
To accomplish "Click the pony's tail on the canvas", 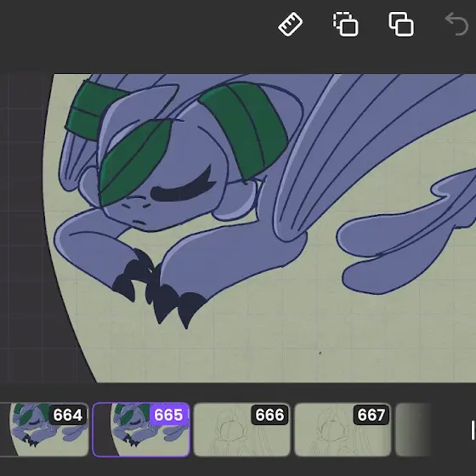I will [407, 237].
